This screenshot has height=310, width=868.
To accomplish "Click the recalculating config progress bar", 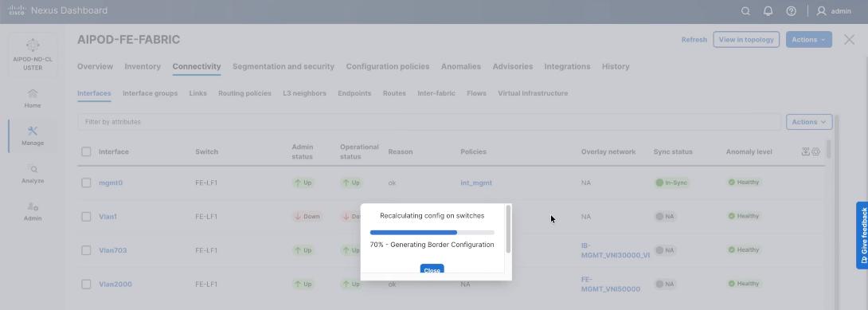I will 432,233.
